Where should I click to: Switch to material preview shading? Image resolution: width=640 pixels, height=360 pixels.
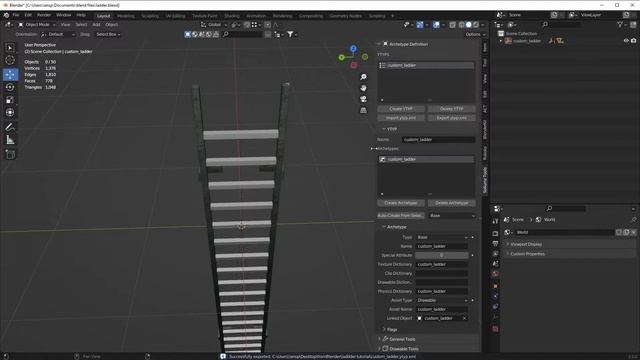pyautogui.click(x=476, y=25)
